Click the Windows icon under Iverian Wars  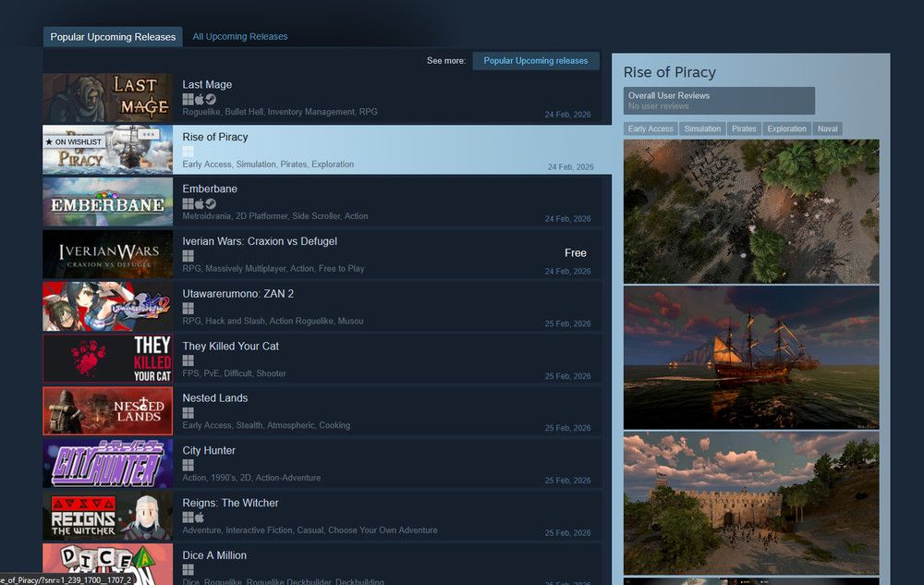click(x=188, y=255)
